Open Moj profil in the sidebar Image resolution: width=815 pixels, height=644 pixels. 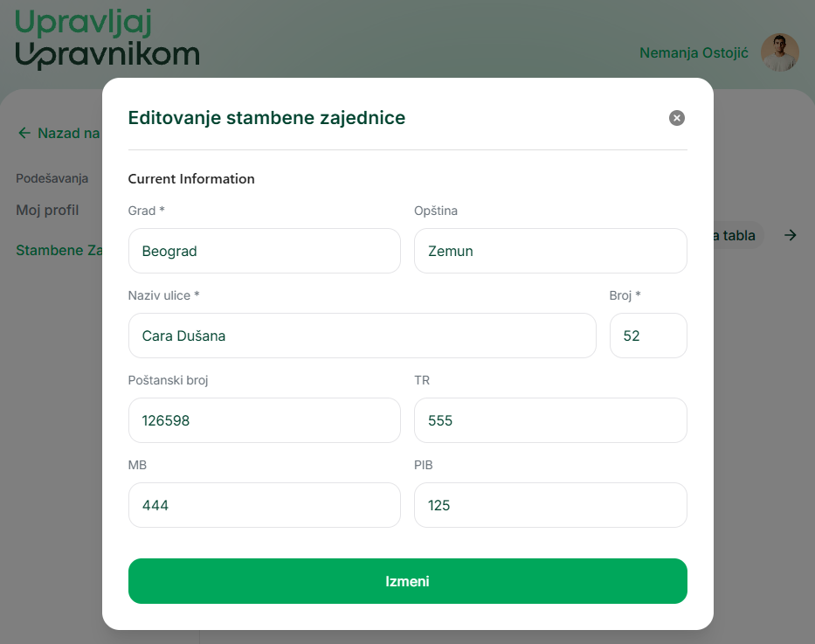point(47,210)
